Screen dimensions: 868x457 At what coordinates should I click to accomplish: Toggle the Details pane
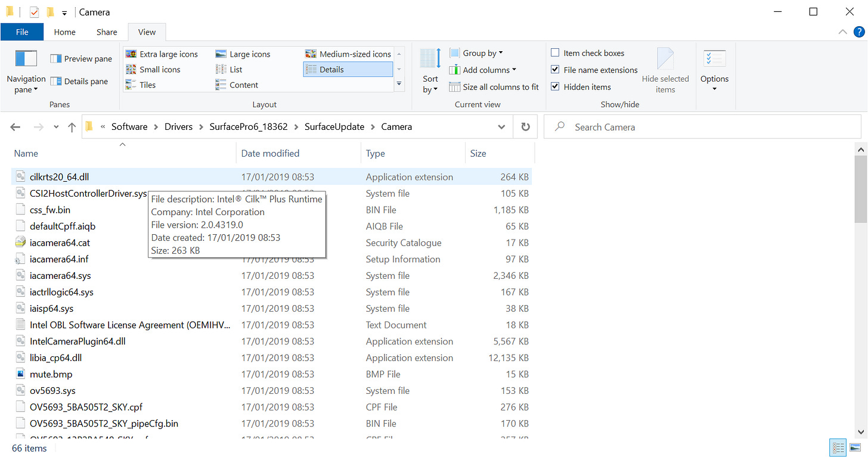(79, 81)
